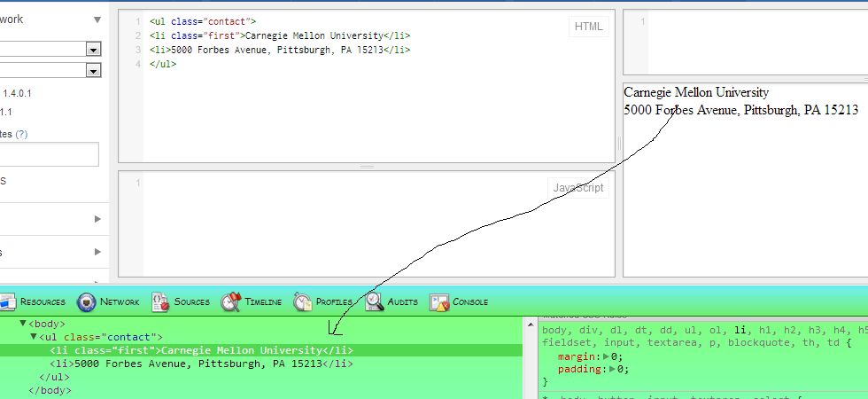
Task: Open the Audits panel icon
Action: [374, 302]
